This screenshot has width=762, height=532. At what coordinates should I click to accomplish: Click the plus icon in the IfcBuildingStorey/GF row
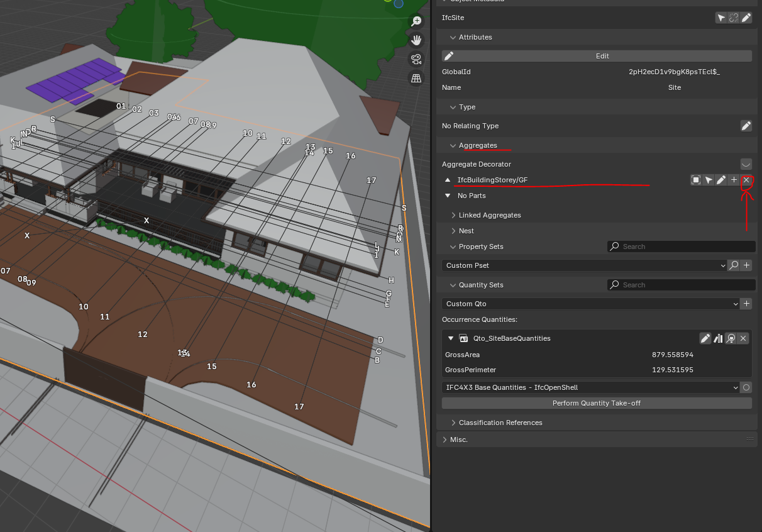[734, 180]
